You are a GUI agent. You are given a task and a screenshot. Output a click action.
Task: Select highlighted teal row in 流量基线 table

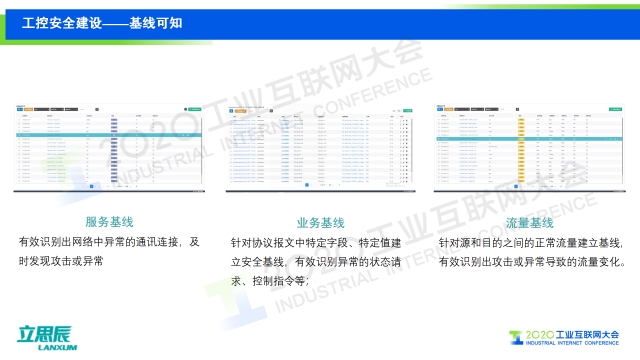(x=529, y=139)
